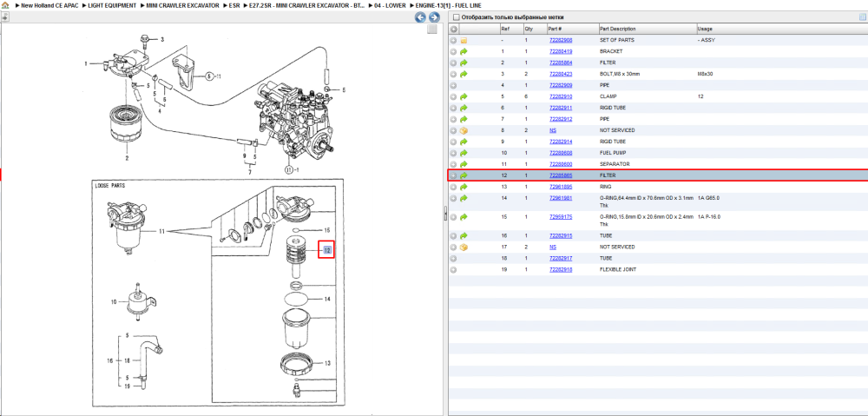This screenshot has height=416, width=868.
Task: Select callout 13 in the diagram
Action: [x=327, y=363]
